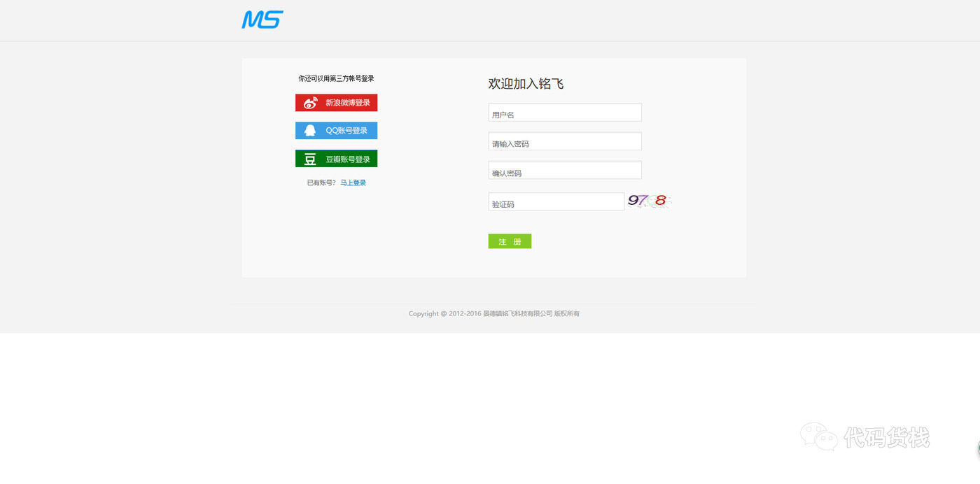
Task: Select the 豆瓣账号登录 option
Action: [336, 158]
